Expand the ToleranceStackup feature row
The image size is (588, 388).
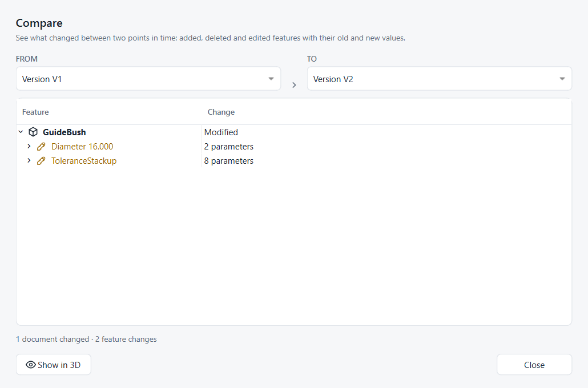(29, 160)
